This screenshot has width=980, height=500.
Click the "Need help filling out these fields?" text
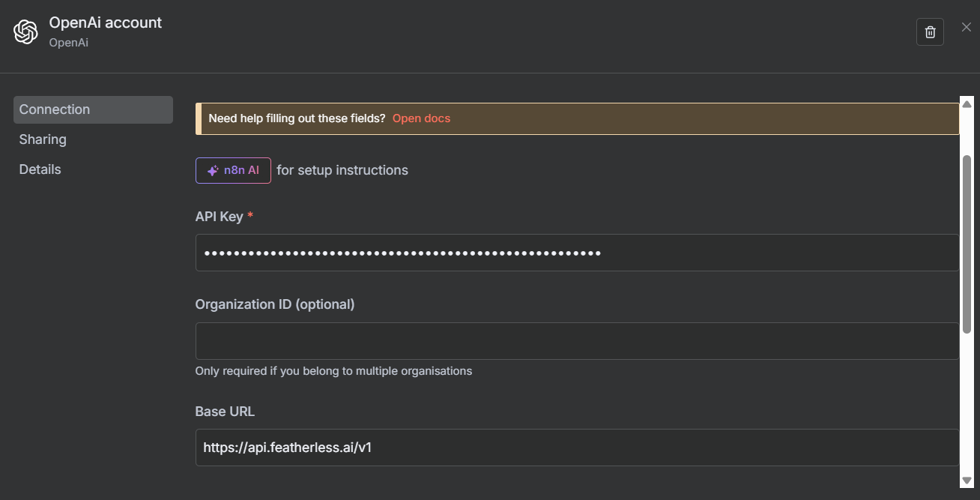coord(297,118)
